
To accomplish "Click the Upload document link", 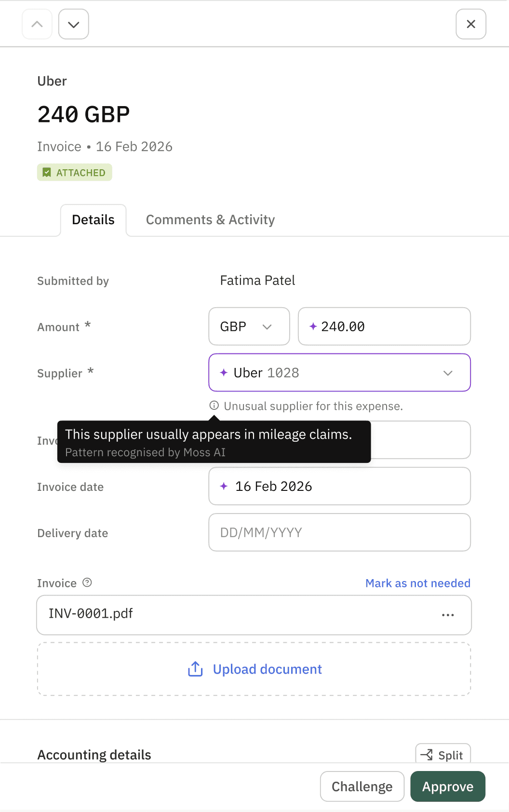I will pos(268,669).
